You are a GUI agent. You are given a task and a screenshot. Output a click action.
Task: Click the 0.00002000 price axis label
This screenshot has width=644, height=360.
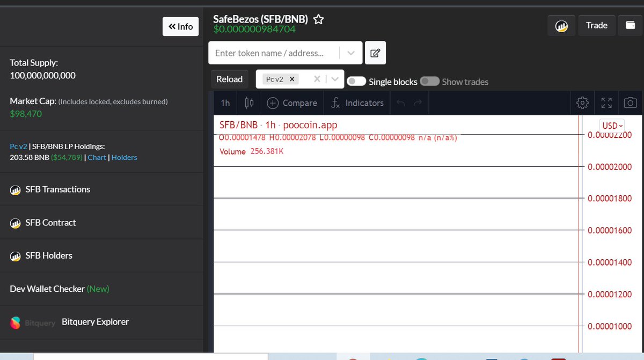tap(610, 167)
